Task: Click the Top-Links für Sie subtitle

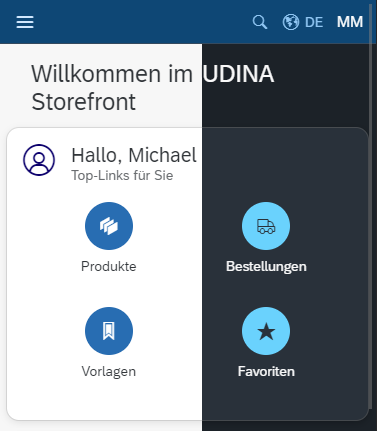Action: pyautogui.click(x=122, y=175)
